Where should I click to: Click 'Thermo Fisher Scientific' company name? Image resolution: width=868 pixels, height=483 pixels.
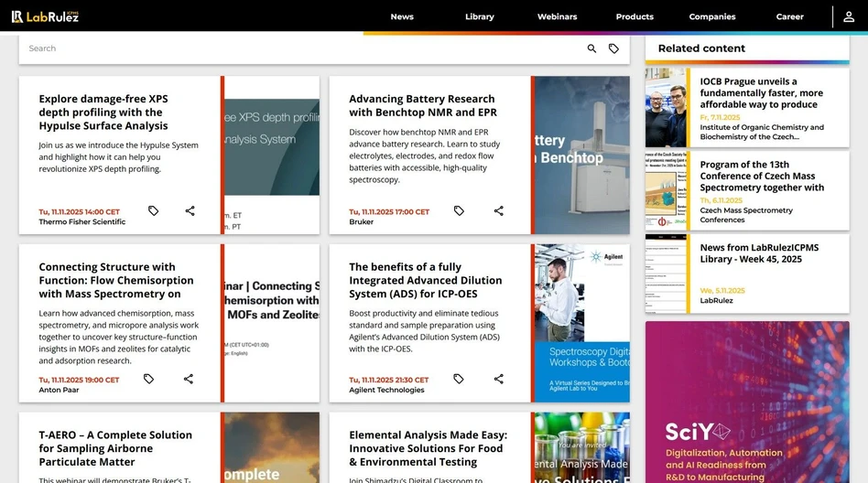tap(81, 222)
